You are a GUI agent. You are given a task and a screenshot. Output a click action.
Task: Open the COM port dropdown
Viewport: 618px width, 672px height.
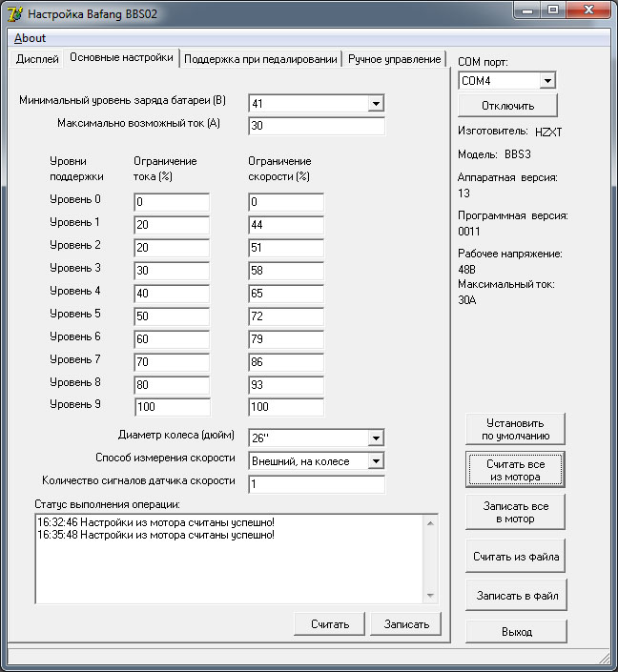tap(546, 81)
